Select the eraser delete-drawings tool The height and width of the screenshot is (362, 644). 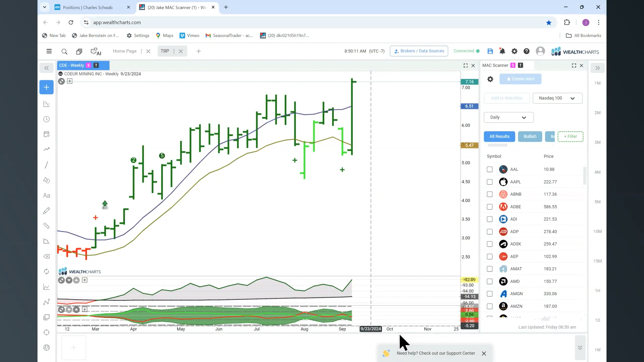tap(47, 256)
